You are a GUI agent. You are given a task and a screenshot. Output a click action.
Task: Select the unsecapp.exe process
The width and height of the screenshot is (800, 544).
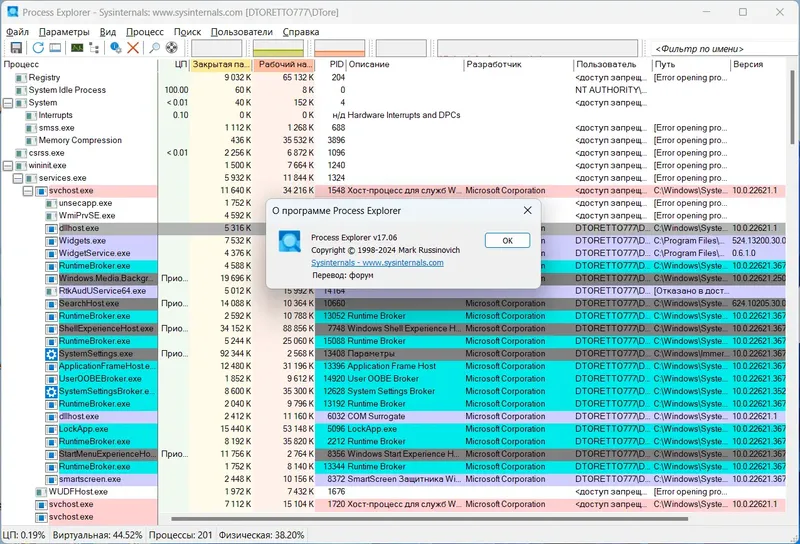tap(85, 203)
